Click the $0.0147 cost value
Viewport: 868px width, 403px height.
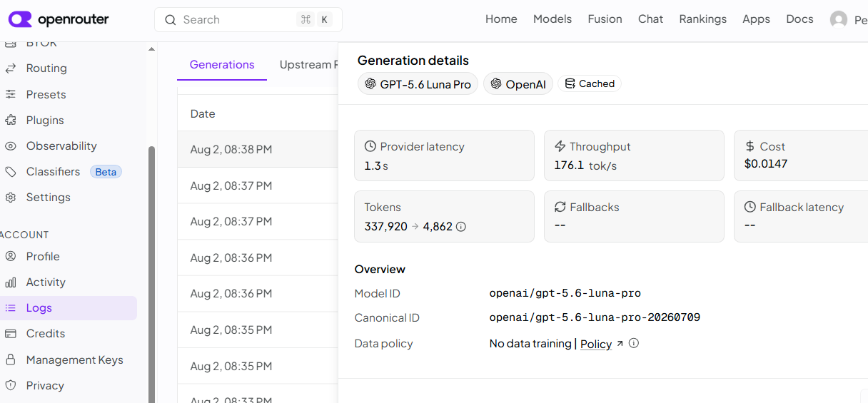(766, 163)
